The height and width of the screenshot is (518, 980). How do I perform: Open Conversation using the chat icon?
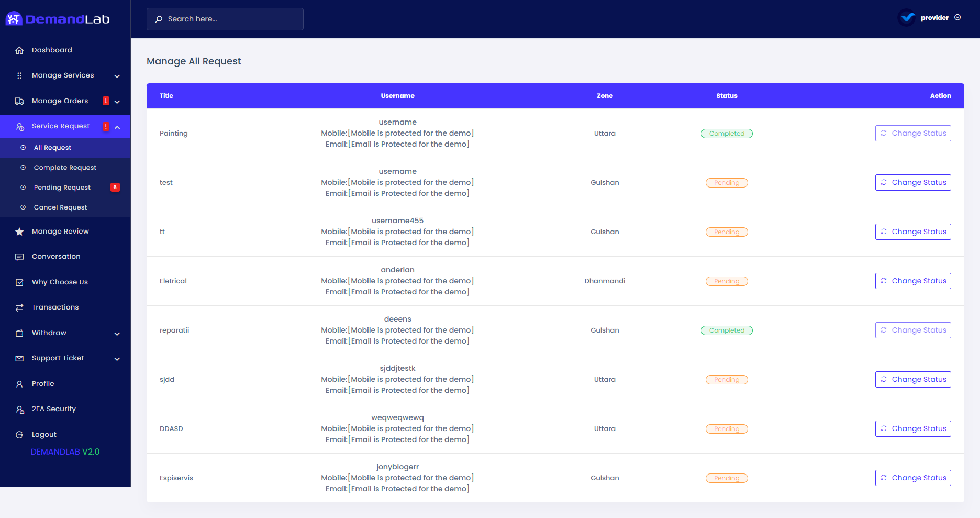pyautogui.click(x=19, y=256)
